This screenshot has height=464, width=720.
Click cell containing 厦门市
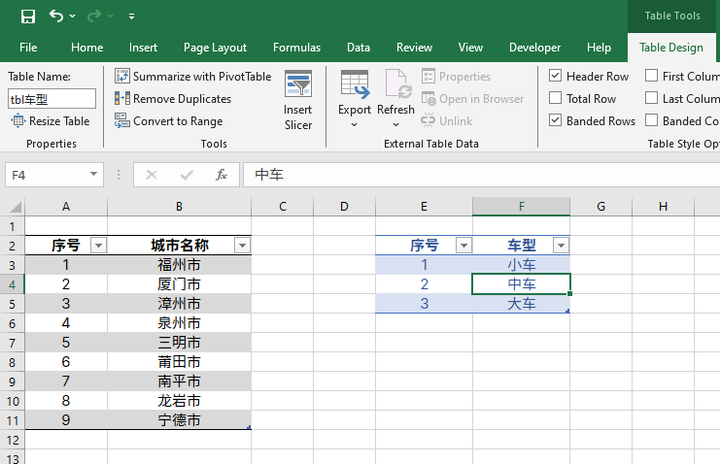(x=179, y=284)
